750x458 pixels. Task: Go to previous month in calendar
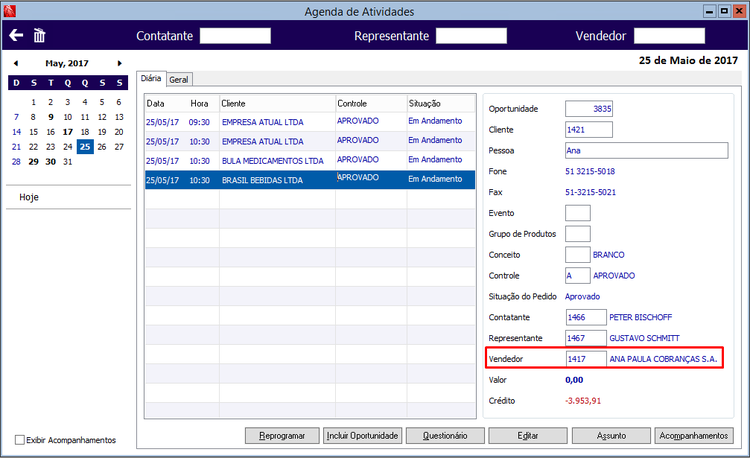(16, 63)
